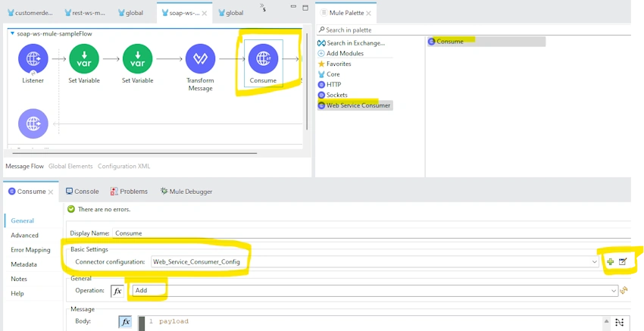
Task: Collapse soap-ws-mule-sampleFlow flow
Action: pos(12,33)
